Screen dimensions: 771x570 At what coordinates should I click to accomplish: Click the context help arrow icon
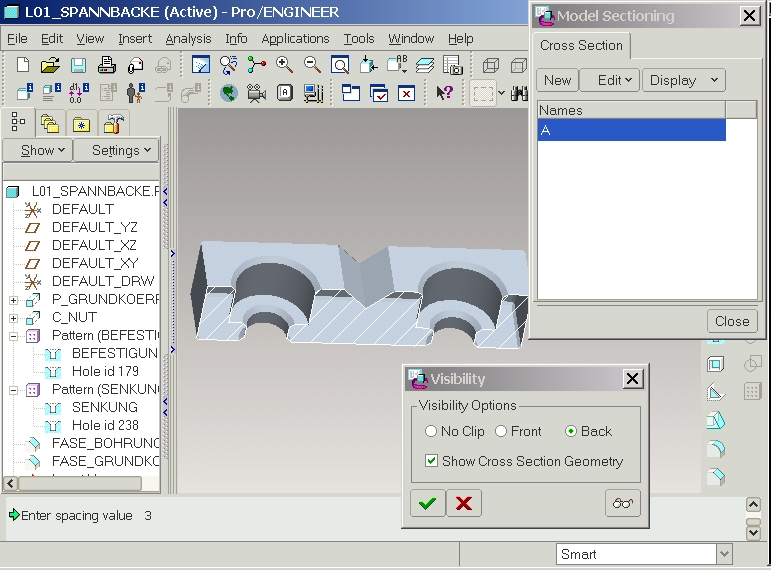pyautogui.click(x=444, y=93)
